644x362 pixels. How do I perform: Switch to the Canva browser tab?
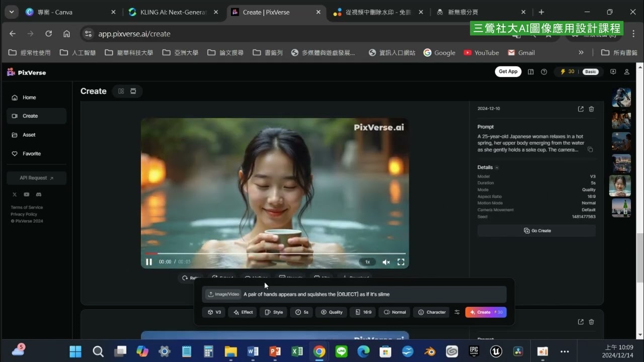coord(69,12)
